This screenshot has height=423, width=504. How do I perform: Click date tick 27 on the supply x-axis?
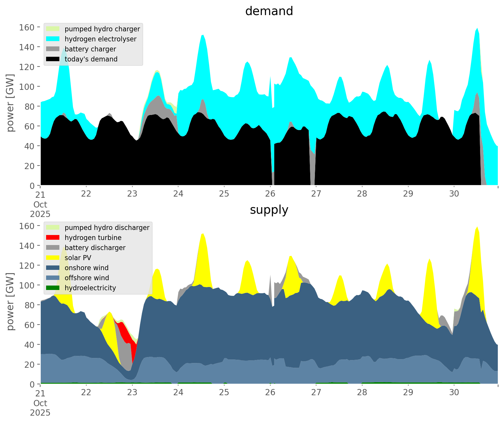316,393
